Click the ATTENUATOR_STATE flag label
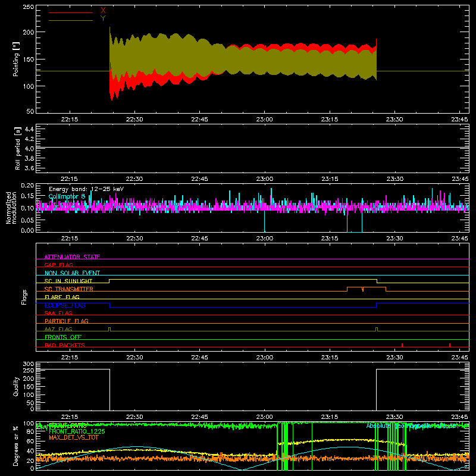The image size is (476, 476). (72, 257)
